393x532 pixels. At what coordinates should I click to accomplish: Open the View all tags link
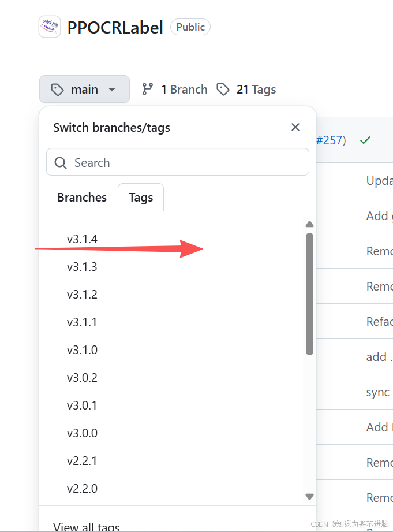pyautogui.click(x=87, y=527)
